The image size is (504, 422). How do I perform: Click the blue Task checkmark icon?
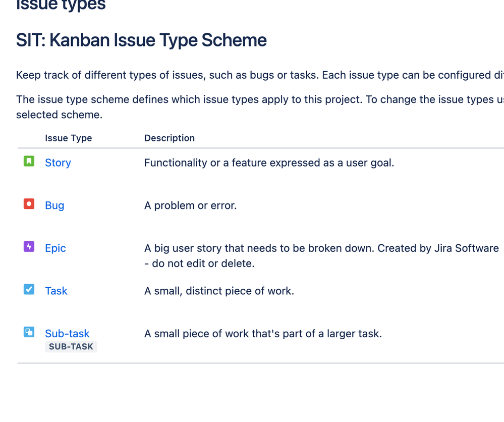(x=29, y=289)
